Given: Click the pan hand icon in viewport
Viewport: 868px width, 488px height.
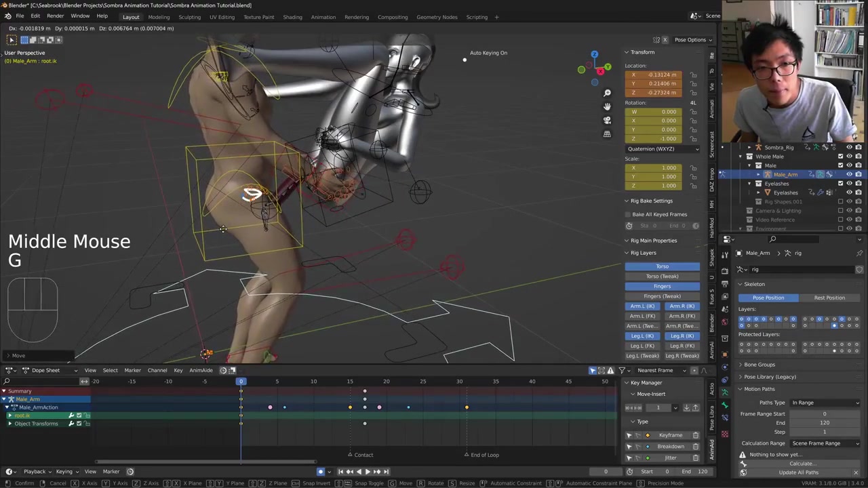Looking at the screenshot, I should [x=607, y=106].
